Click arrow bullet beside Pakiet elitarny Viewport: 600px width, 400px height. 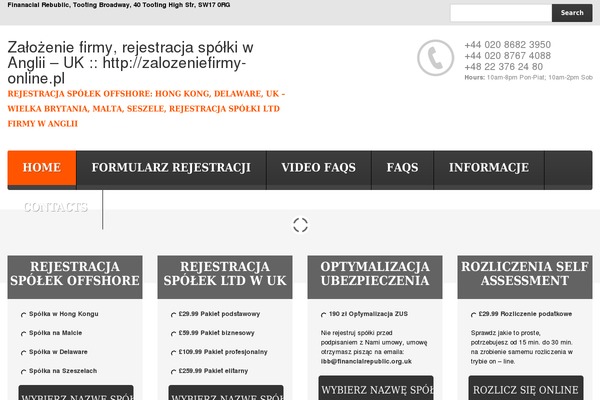point(174,372)
